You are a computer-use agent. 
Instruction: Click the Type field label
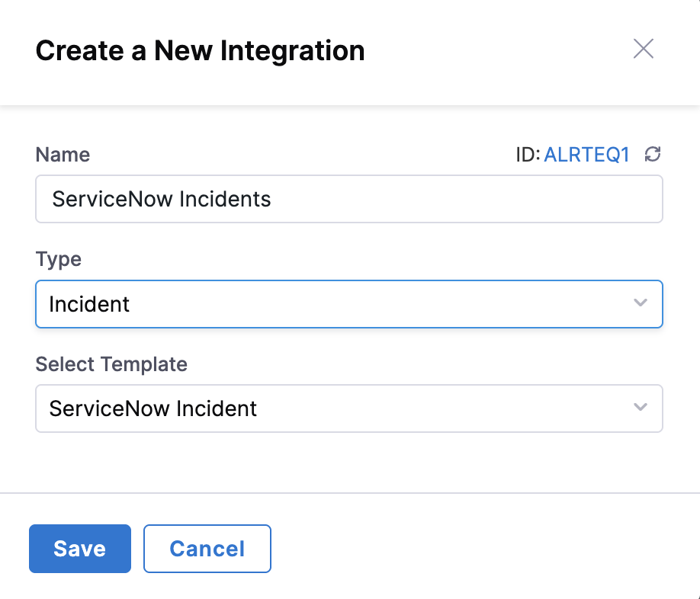point(58,259)
